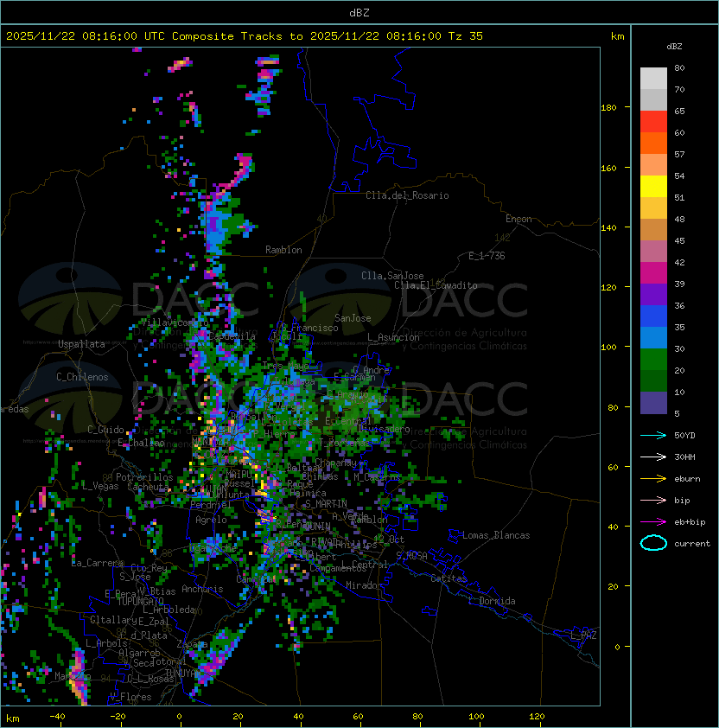This screenshot has width=719, height=728.
Task: Click the dBZ heading above the color scale
Action: click(674, 47)
